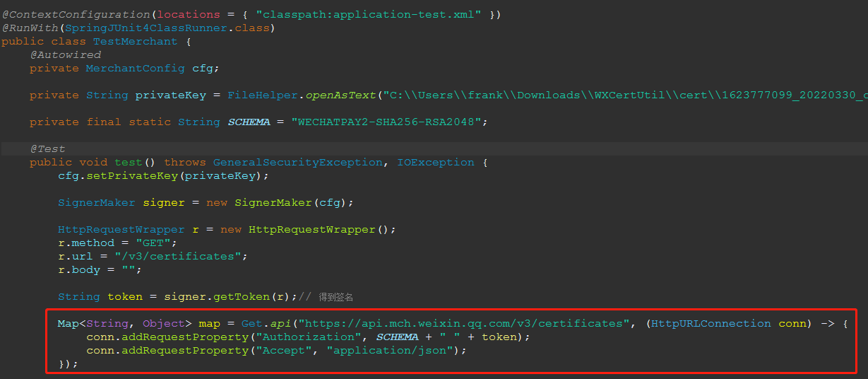Click the setPrivateKey method call
The image size is (868, 379).
pos(132,176)
